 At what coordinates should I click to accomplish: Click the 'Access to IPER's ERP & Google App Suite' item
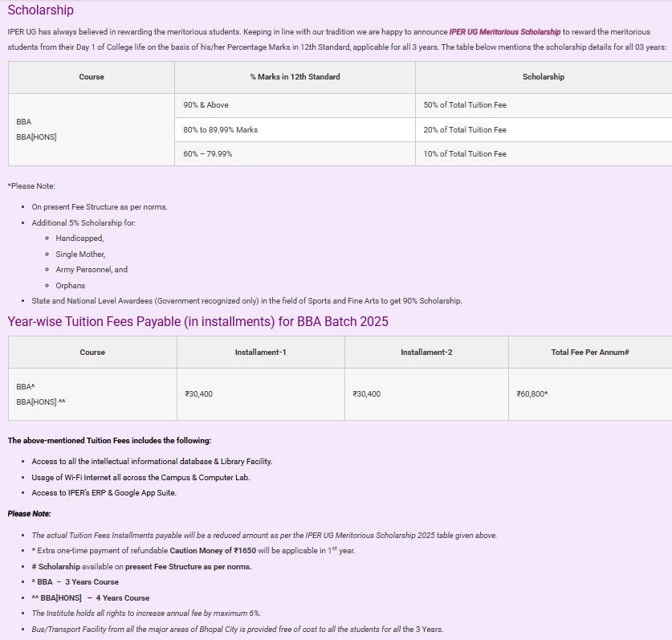coord(104,493)
